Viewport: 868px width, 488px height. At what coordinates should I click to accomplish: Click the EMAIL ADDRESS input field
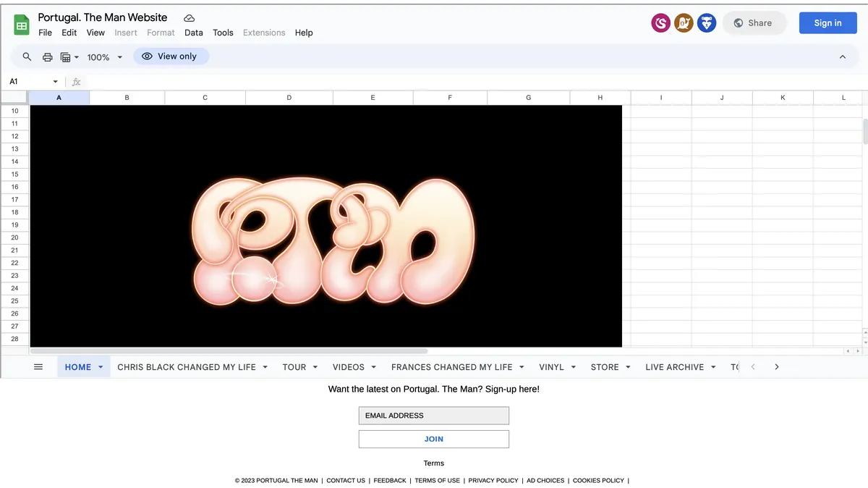(x=434, y=416)
